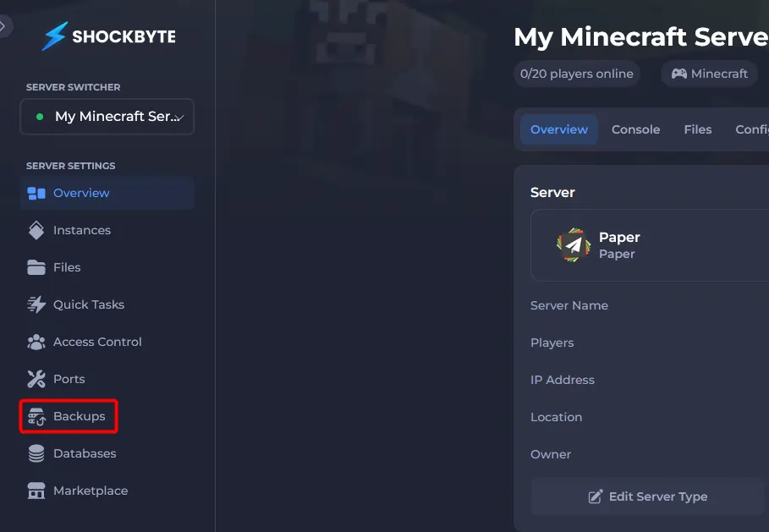Collapse the sidebar with the top-left chevron
This screenshot has width=769, height=532.
click(3, 26)
